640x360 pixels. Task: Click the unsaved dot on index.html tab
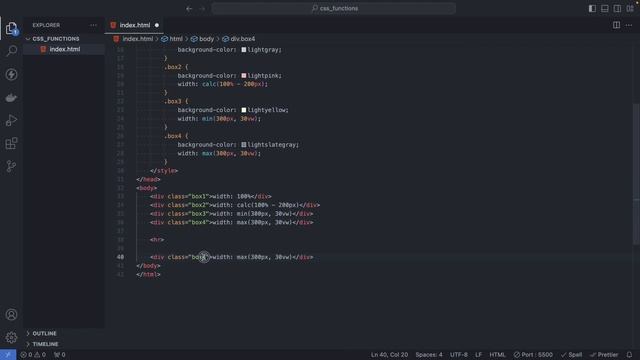(157, 25)
